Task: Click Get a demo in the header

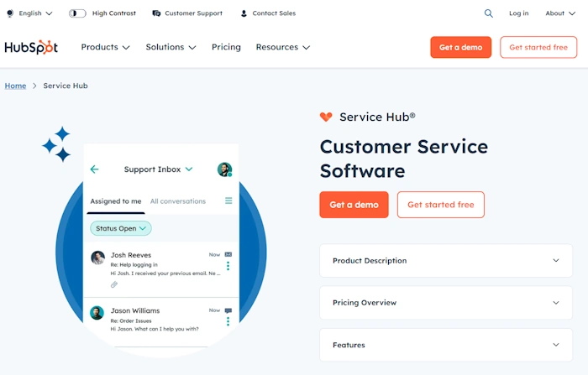Action: pos(461,47)
